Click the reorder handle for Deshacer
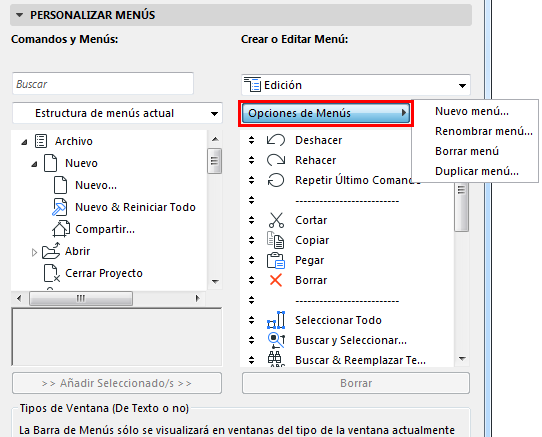 [x=251, y=140]
